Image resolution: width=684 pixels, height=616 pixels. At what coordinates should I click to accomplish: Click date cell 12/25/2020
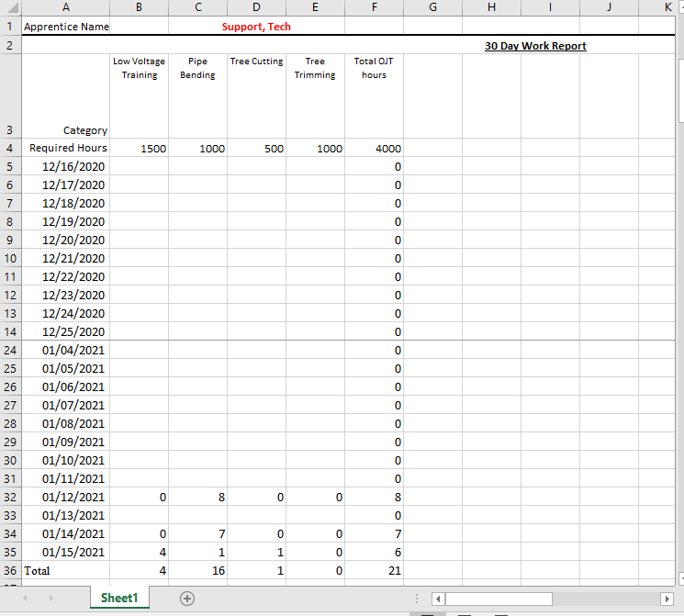66,331
